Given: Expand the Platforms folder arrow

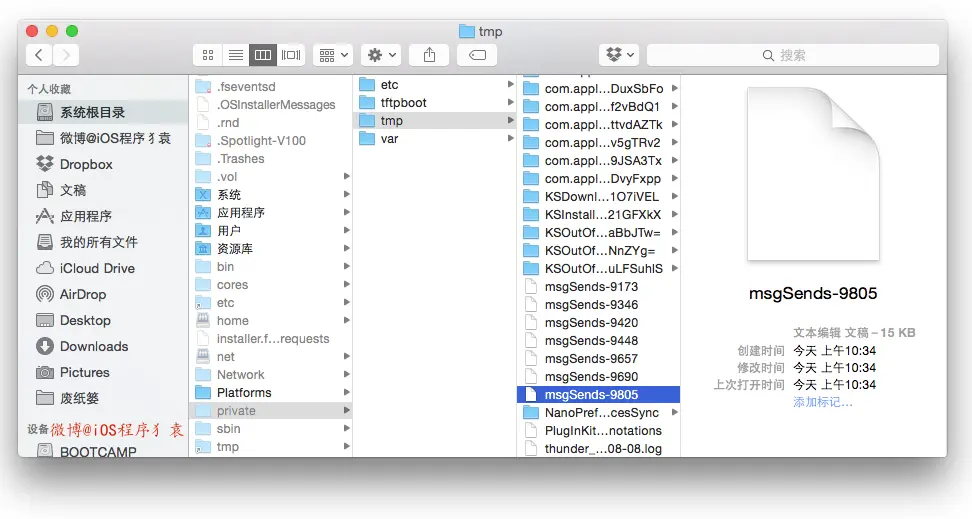Looking at the screenshot, I should tap(347, 393).
